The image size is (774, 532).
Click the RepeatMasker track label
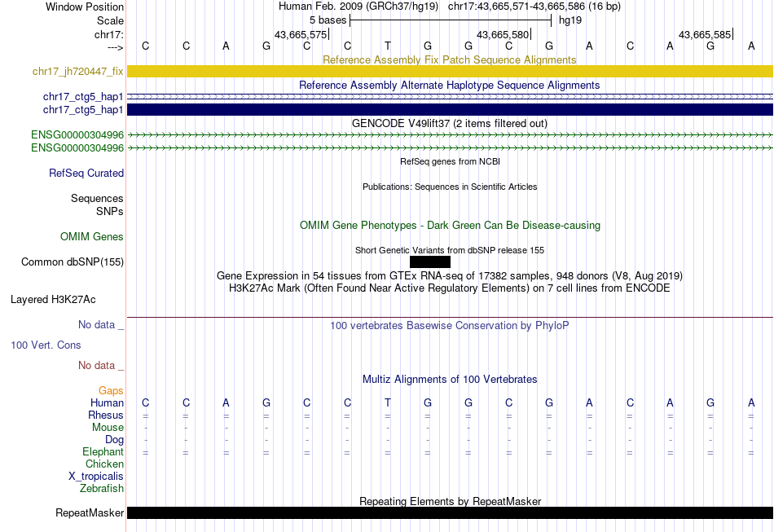[x=90, y=513]
